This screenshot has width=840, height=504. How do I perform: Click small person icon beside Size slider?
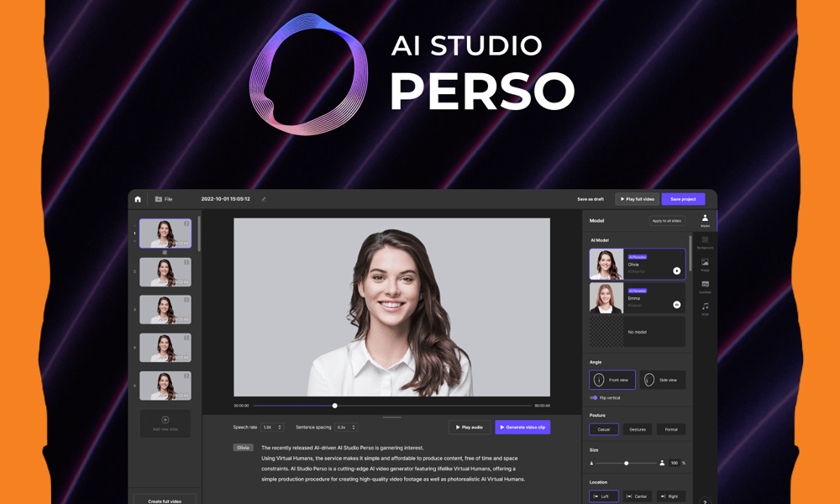point(592,464)
